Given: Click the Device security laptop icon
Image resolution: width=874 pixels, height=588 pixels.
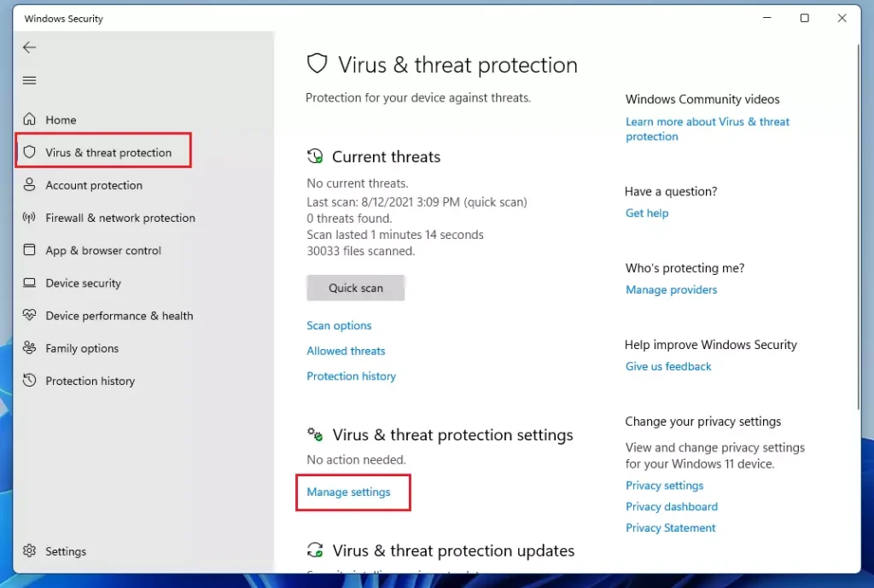Looking at the screenshot, I should click(x=30, y=282).
